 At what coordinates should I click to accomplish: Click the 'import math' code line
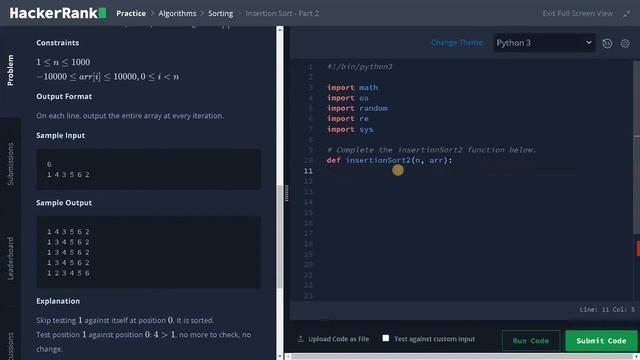click(x=352, y=87)
